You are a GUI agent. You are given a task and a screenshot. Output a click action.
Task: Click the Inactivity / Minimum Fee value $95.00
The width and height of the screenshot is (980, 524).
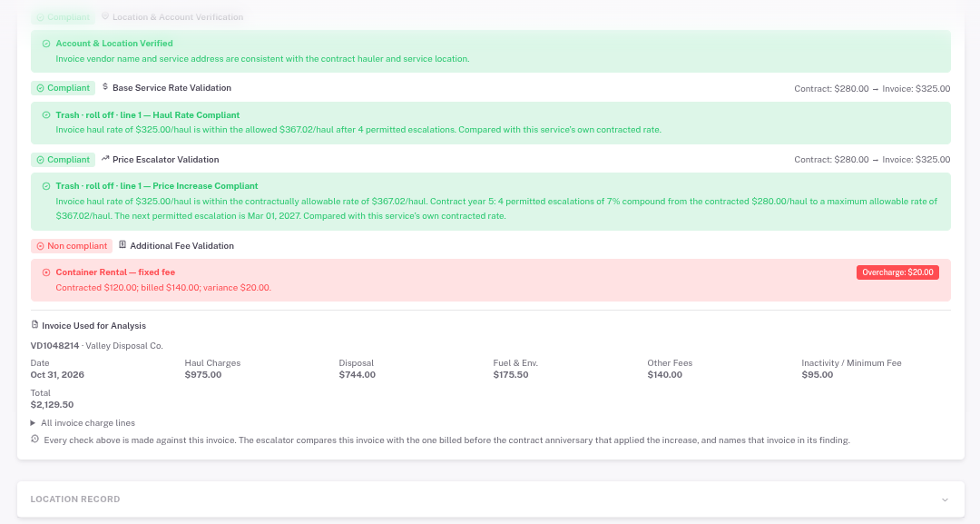(818, 375)
